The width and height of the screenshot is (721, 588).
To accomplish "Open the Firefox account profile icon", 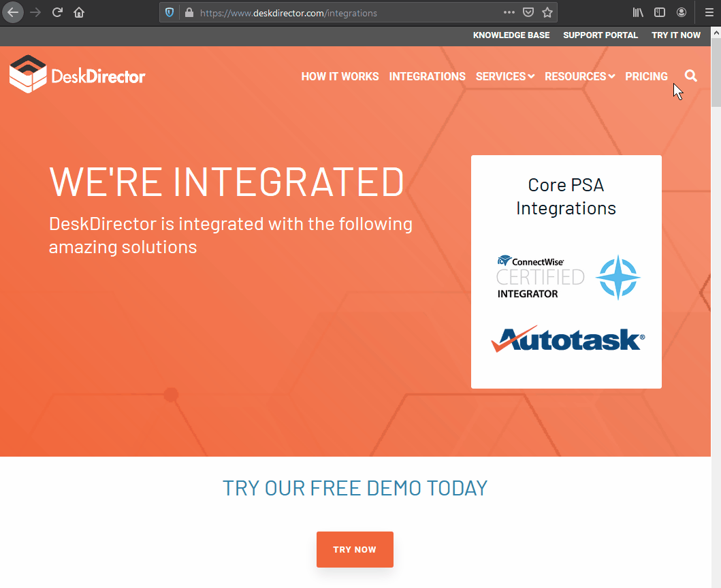I will pos(682,12).
